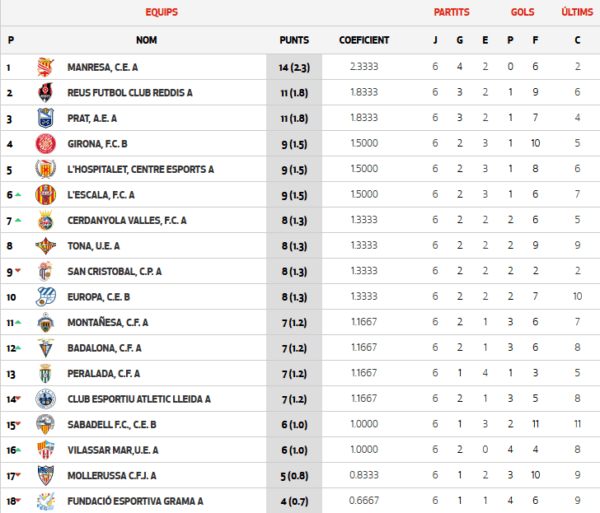Click green up arrow beside position 6
The image size is (600, 513).
18,195
